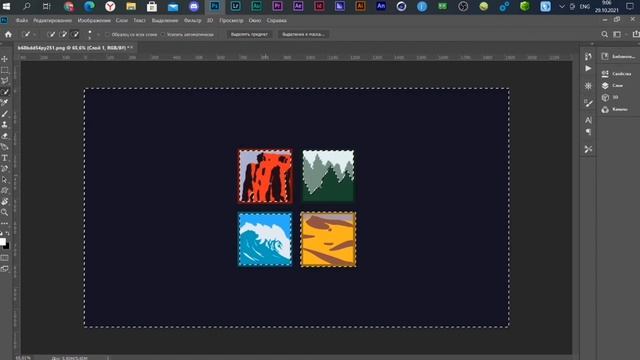
Task: Select the Lasso tool
Action: 4,81
